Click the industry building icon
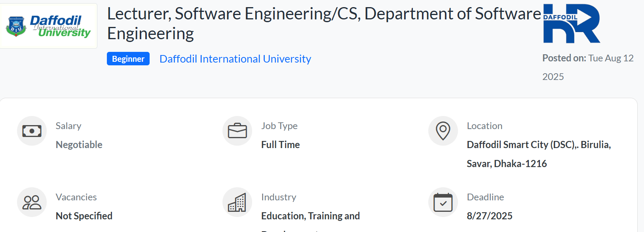This screenshot has height=232, width=644. [x=237, y=202]
